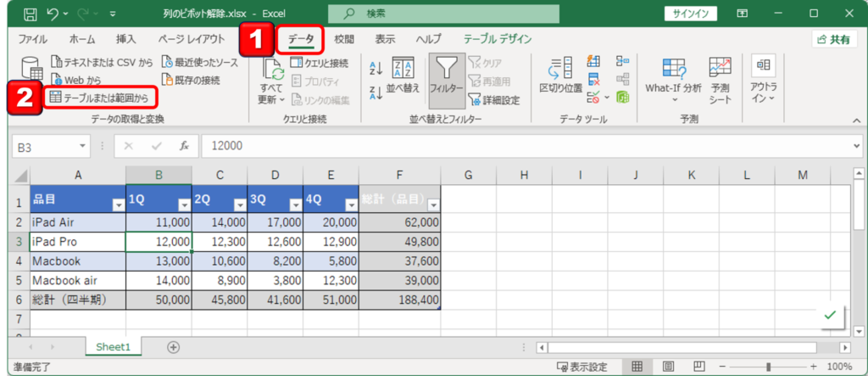Switch to Page Layout view icon
Image resolution: width=868 pixels, height=376 pixels.
click(669, 366)
